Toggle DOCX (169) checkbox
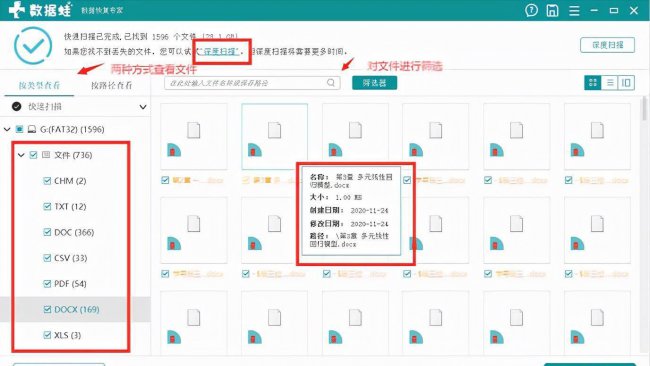This screenshot has height=366, width=650. (47, 309)
